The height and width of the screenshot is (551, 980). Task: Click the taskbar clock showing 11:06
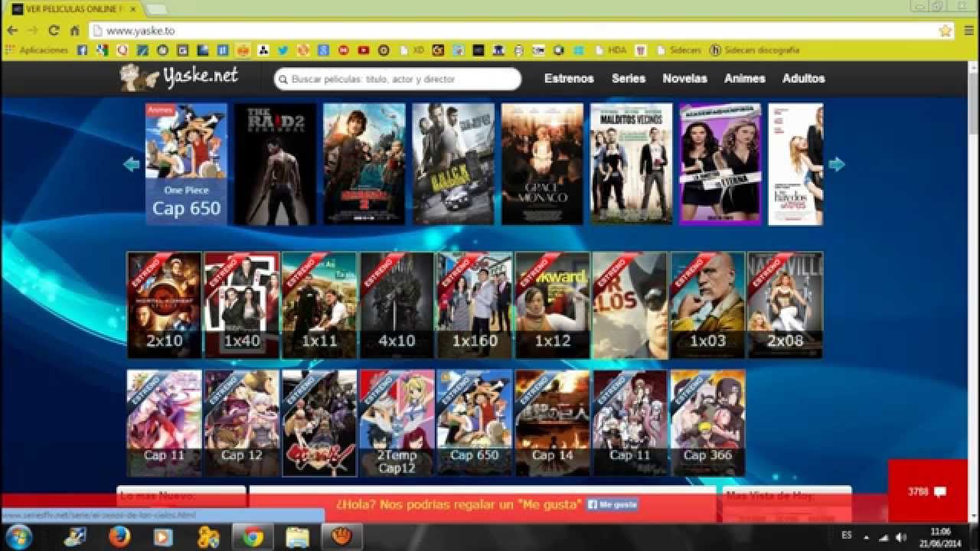(940, 537)
